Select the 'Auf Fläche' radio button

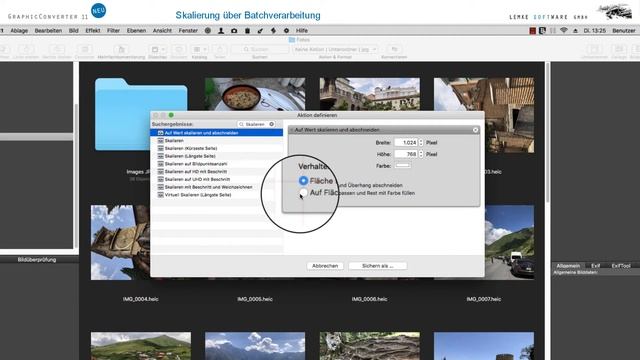303,192
